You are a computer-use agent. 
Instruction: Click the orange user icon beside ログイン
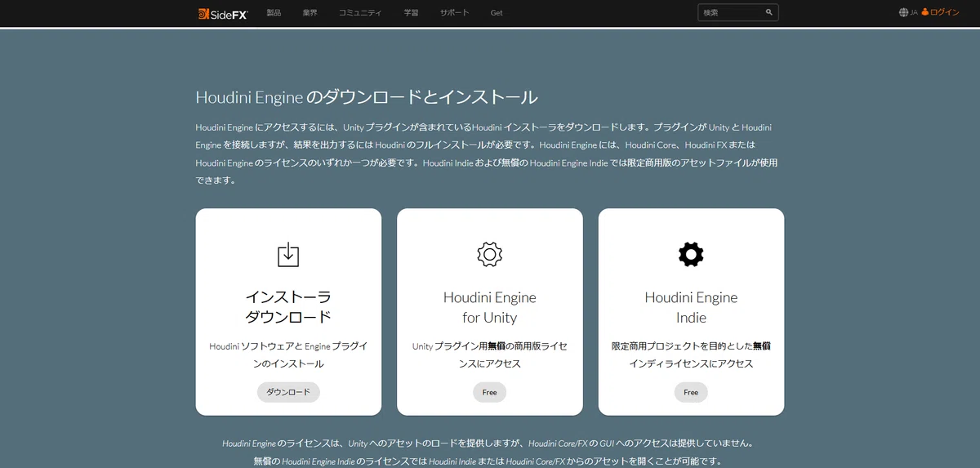[x=925, y=12]
